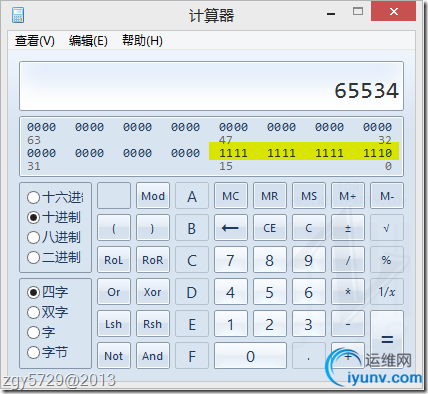Screen dimensions: 428x394
Task: Click the square root button
Action: [387, 228]
